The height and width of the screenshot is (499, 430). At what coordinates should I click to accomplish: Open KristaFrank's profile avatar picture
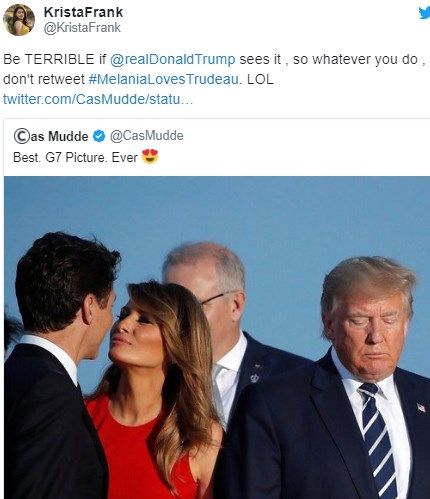[19, 20]
